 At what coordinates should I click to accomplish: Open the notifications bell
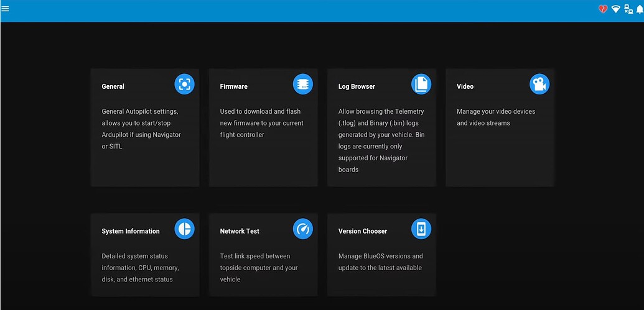tap(640, 9)
